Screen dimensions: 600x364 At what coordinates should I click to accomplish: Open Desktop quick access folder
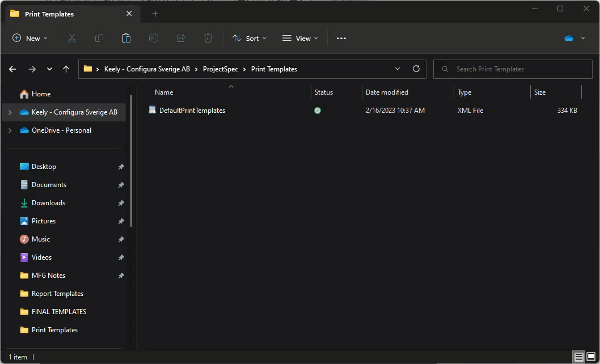tap(44, 167)
